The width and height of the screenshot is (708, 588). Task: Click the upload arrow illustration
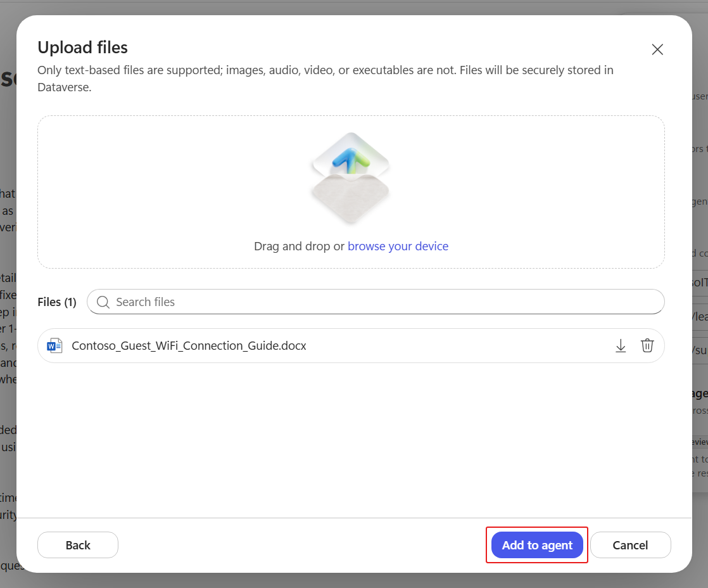point(351,177)
